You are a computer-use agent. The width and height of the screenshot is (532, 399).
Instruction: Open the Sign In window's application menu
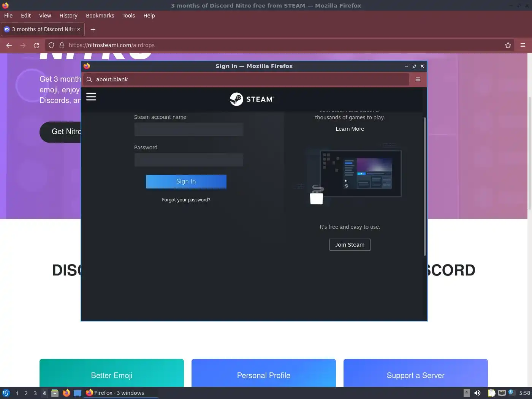[418, 79]
